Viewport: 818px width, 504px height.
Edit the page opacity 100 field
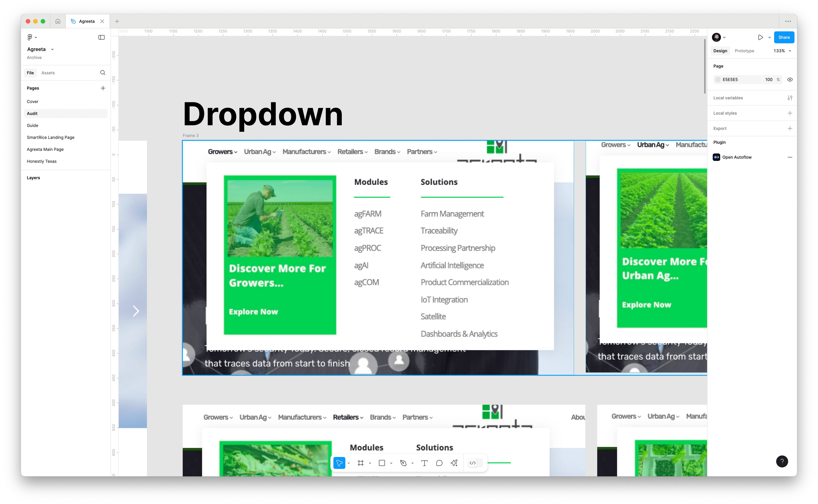(769, 79)
